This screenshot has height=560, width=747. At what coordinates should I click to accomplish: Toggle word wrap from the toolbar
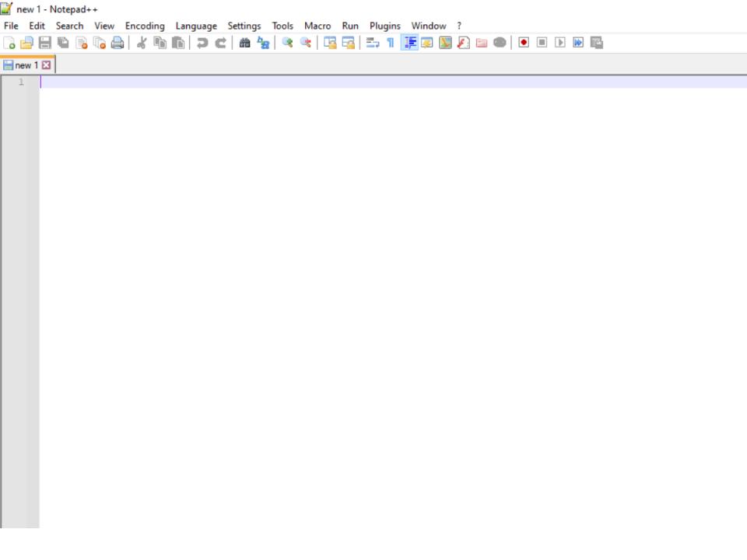point(372,43)
